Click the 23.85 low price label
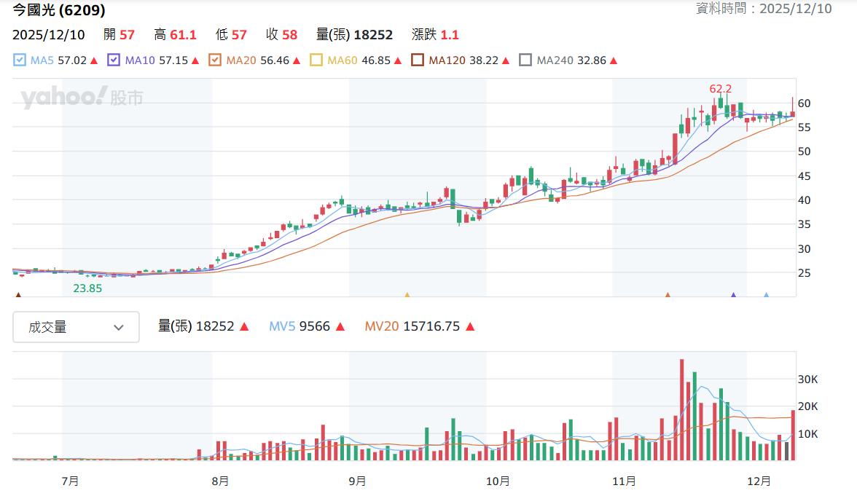The image size is (857, 504). click(x=87, y=288)
